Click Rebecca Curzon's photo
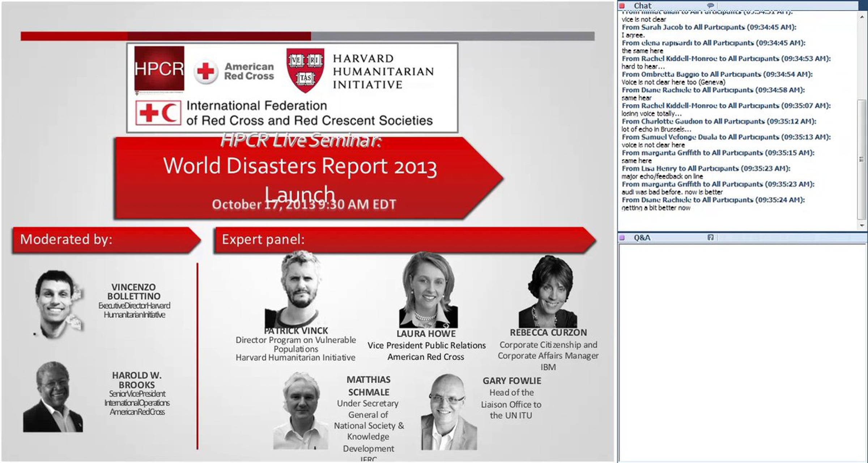 coord(548,291)
